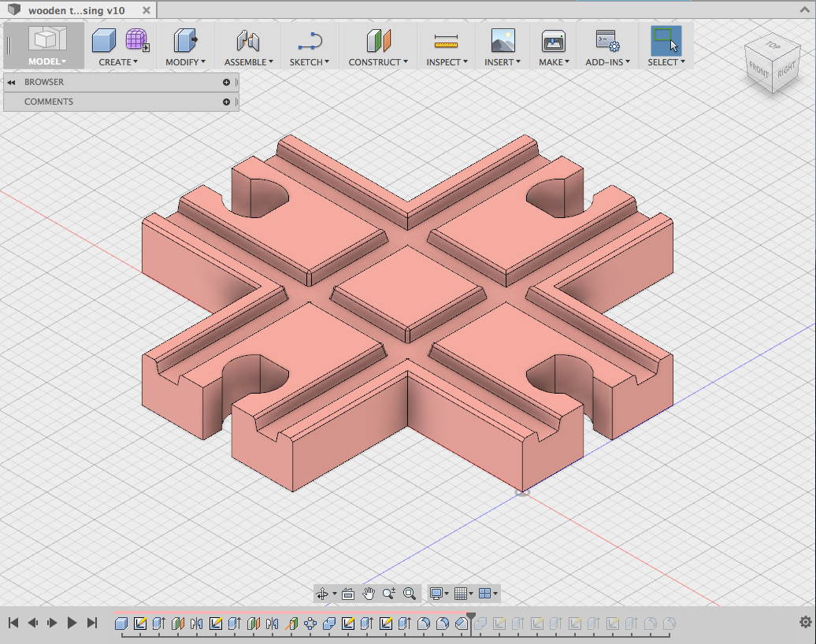Click the purple Create Form icon

137,39
